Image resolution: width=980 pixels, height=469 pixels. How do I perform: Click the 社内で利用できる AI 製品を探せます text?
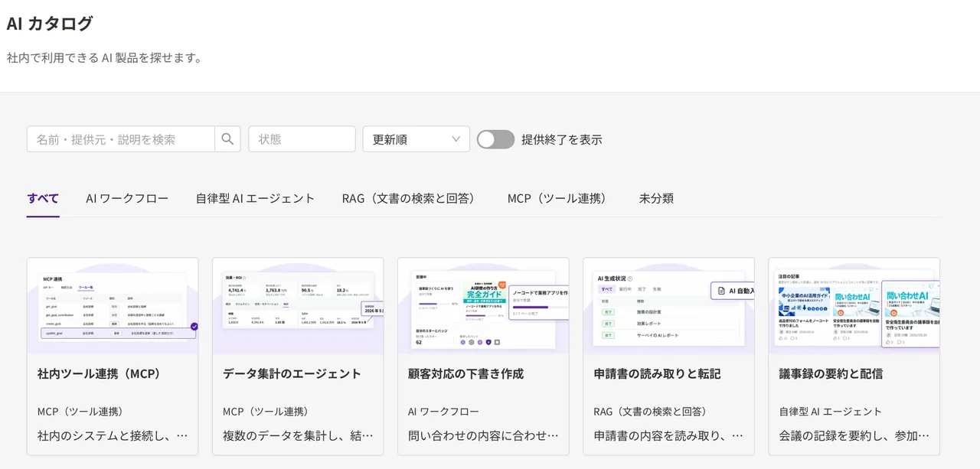104,57
